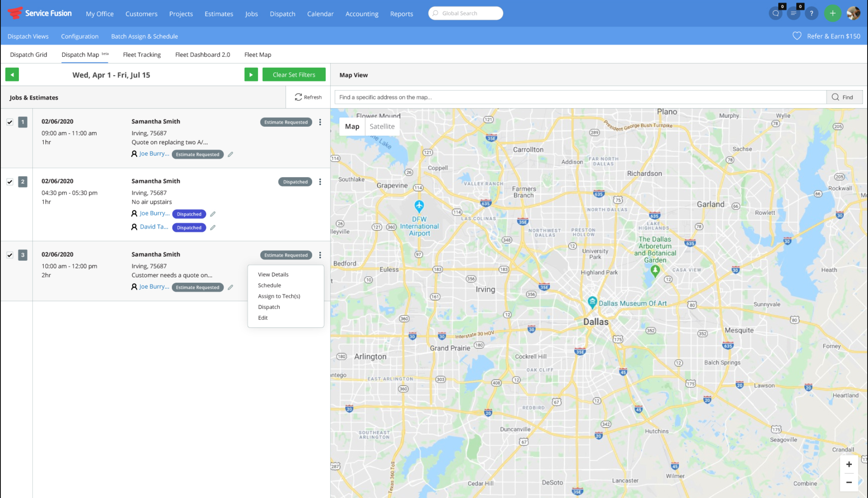Viewport: 868px width, 498px height.
Task: Click the map address search field
Action: point(580,97)
